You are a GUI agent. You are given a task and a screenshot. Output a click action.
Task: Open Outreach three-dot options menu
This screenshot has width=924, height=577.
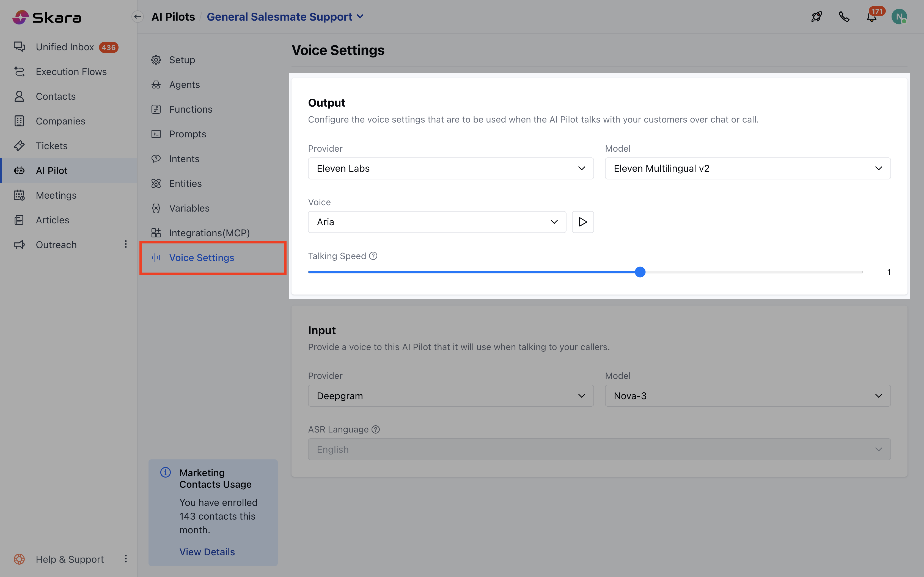coord(126,244)
